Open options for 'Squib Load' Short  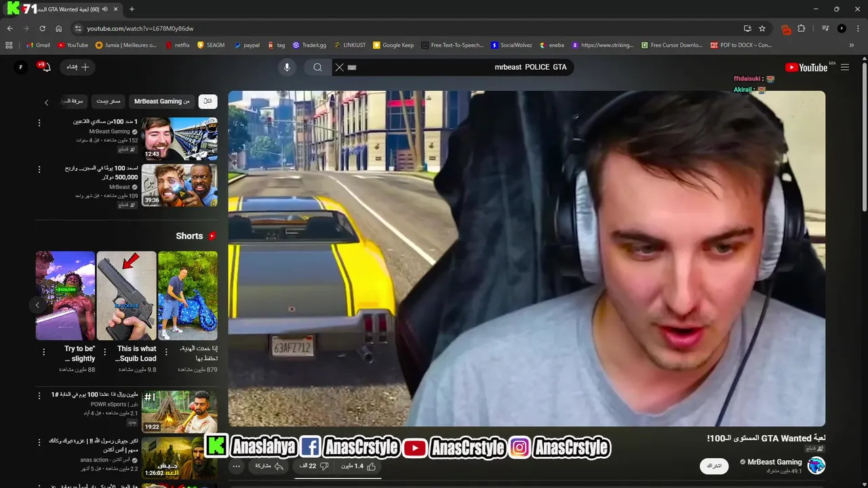(x=106, y=352)
